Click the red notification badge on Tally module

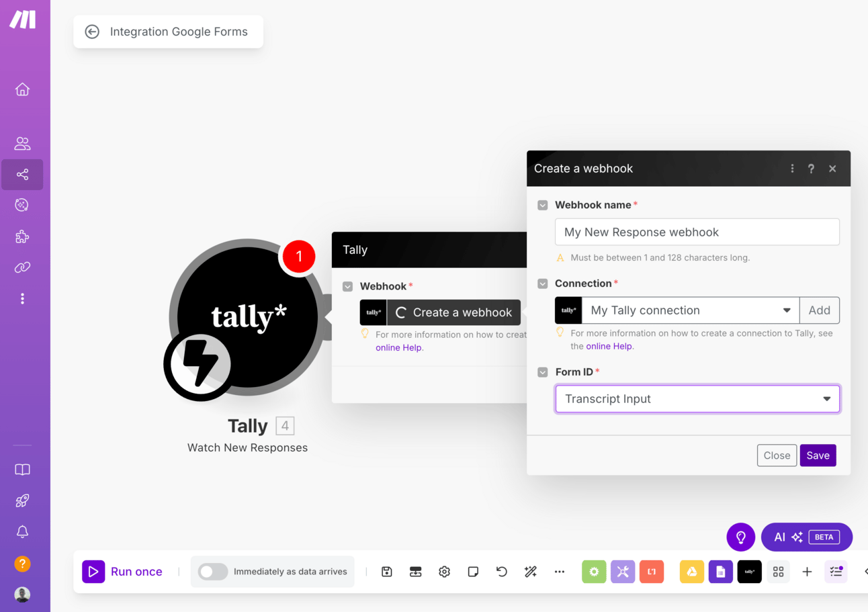[299, 257]
